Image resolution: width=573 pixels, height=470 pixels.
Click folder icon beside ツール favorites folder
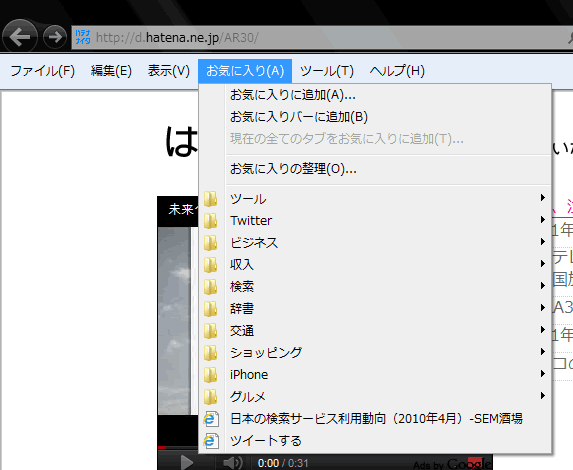pyautogui.click(x=210, y=199)
